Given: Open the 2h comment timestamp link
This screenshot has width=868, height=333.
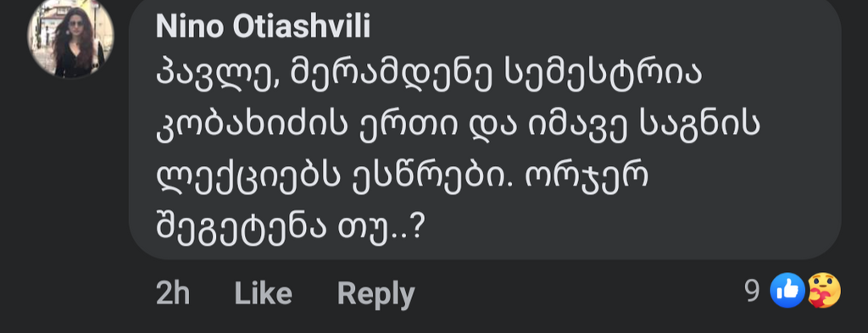Looking at the screenshot, I should (x=173, y=293).
